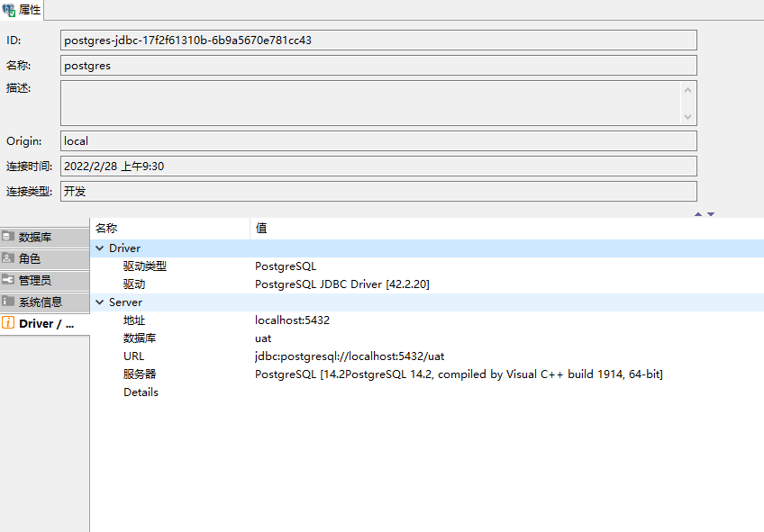Click the ID input field
Screen dimensions: 764x532
[378, 40]
